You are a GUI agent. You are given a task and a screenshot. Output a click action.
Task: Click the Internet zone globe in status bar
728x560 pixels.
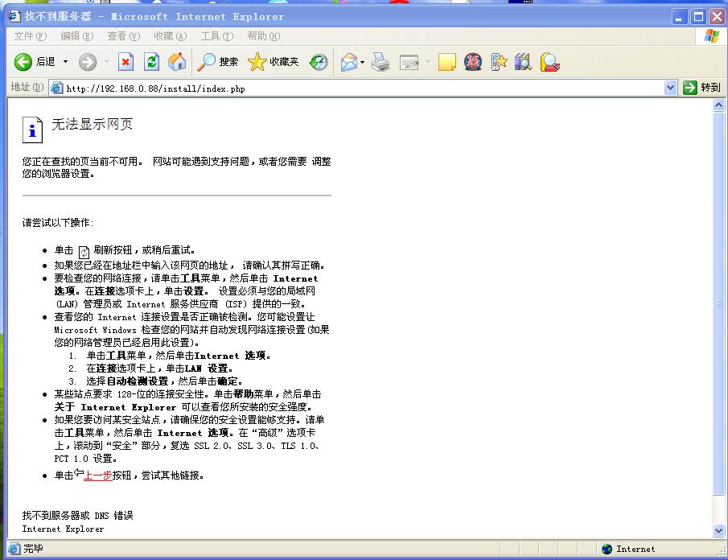coord(607,549)
